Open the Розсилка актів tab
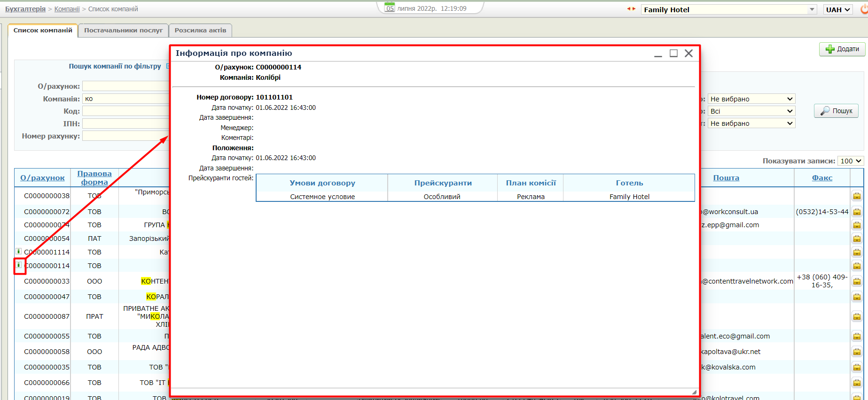The height and width of the screenshot is (400, 868). [200, 31]
